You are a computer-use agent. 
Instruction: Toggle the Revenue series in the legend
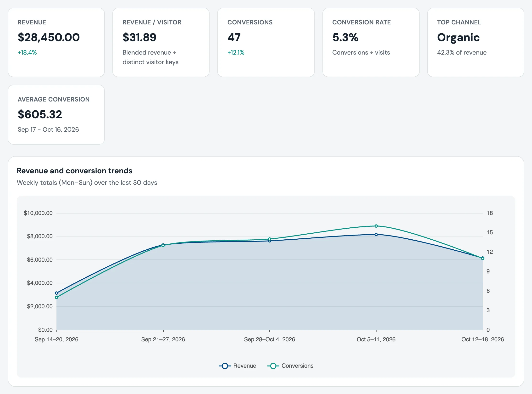coord(238,366)
